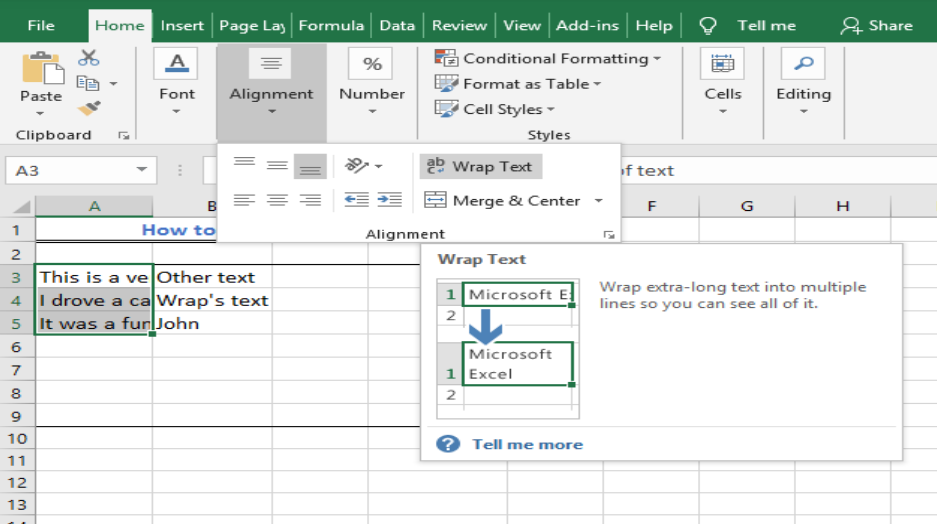Click the Tell me search box
The height and width of the screenshot is (524, 937).
(766, 26)
